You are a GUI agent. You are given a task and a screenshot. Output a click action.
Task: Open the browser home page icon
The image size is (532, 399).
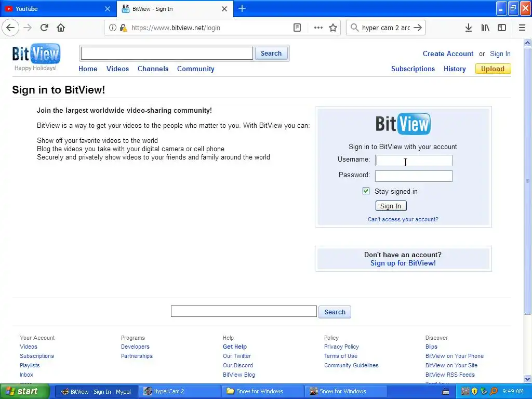(x=61, y=28)
